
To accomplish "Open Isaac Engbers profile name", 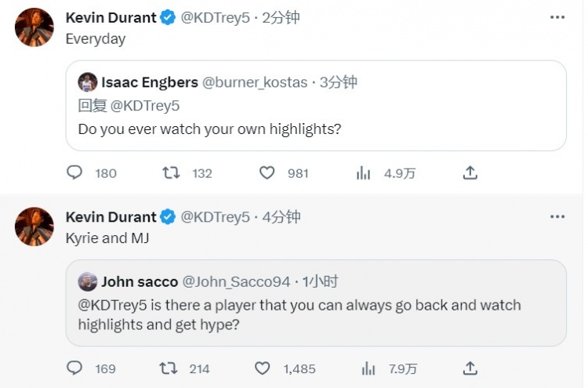I will 150,82.
